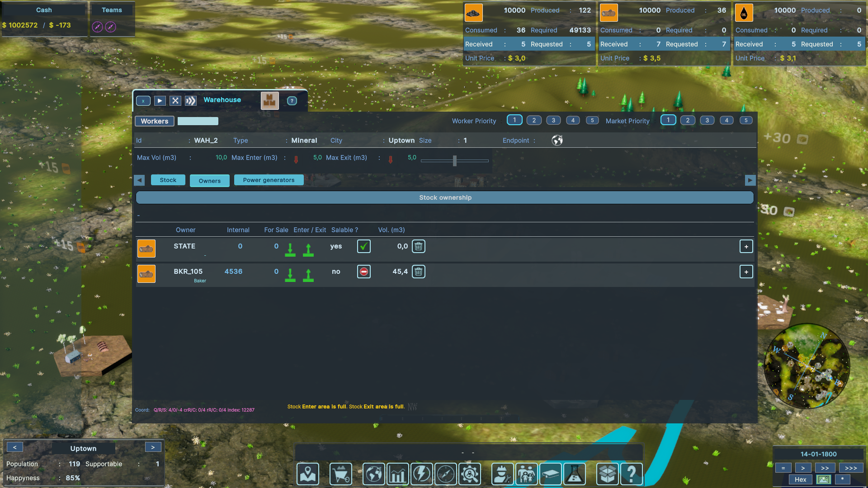This screenshot has width=868, height=488.
Task: Click the asterisk button near Hex
Action: pos(842,479)
